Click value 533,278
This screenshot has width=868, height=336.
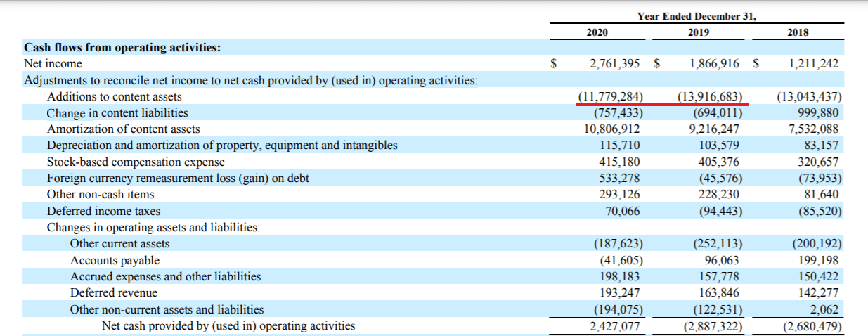[621, 179]
